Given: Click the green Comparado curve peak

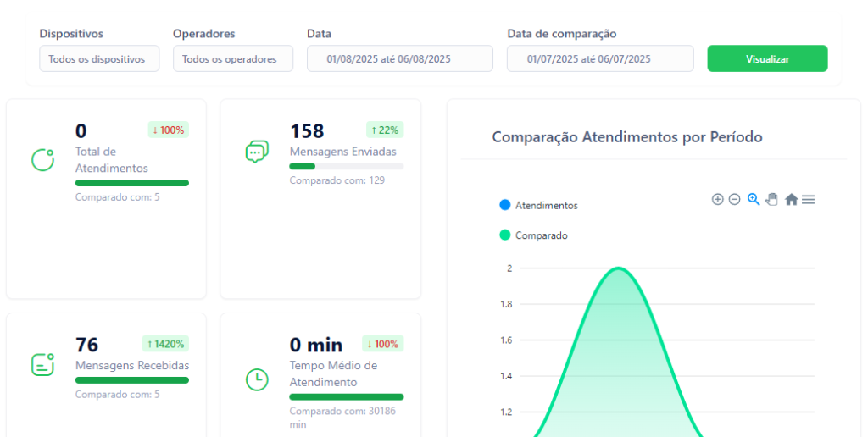Looking at the screenshot, I should 618,268.
